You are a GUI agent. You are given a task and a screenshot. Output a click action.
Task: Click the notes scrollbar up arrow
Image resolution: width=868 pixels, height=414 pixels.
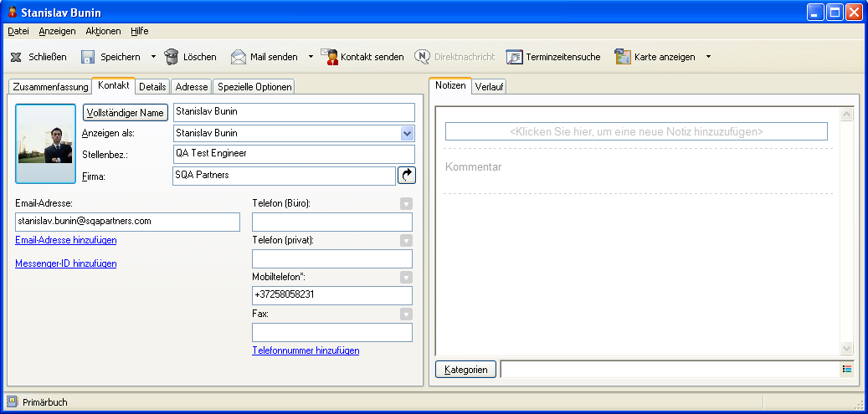pyautogui.click(x=846, y=115)
